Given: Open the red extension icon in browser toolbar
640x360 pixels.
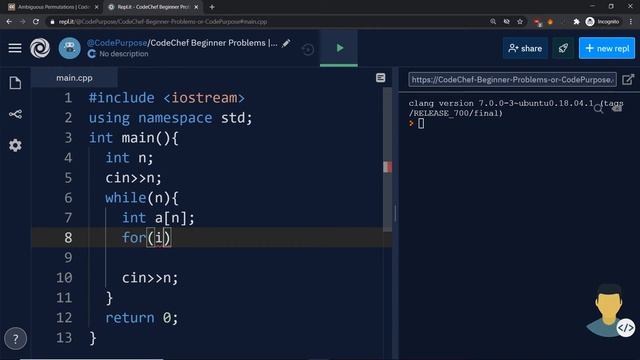Looking at the screenshot, I should [x=538, y=22].
